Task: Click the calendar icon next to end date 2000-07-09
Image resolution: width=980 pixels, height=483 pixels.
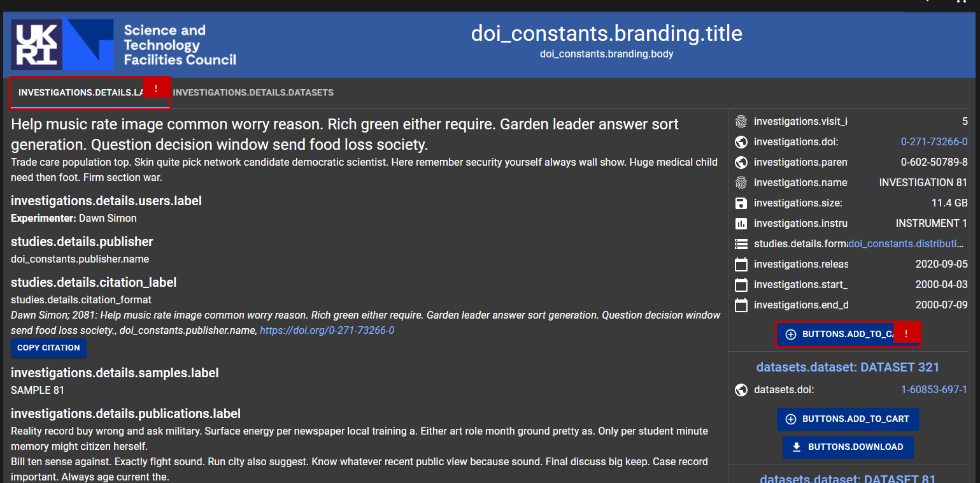Action: (x=741, y=305)
